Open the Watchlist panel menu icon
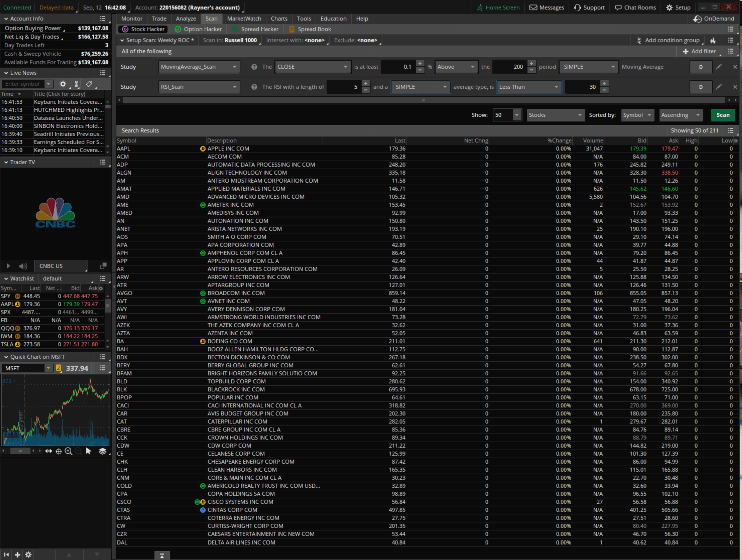The width and height of the screenshot is (742, 560). coord(103,279)
